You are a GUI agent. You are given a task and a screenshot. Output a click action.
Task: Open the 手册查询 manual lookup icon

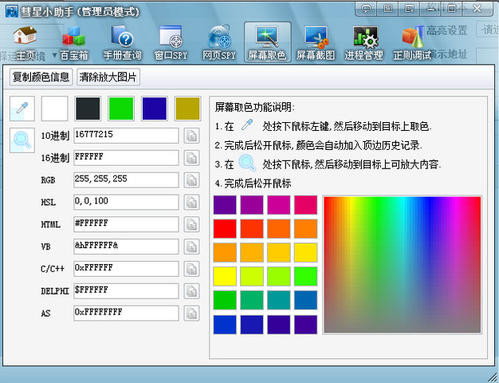point(122,43)
